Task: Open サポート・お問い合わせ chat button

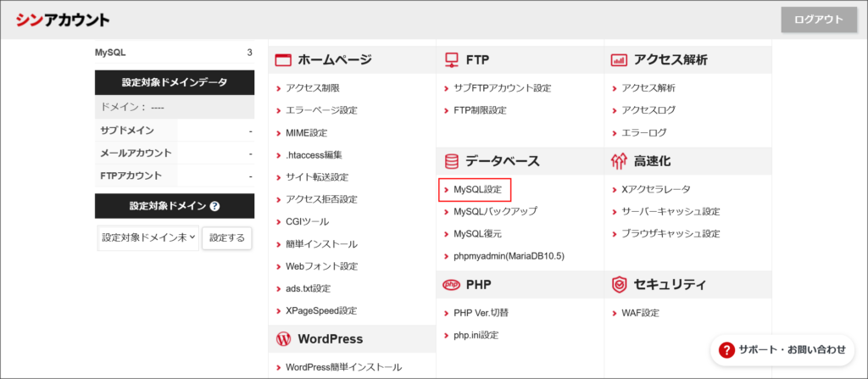Action: click(782, 349)
